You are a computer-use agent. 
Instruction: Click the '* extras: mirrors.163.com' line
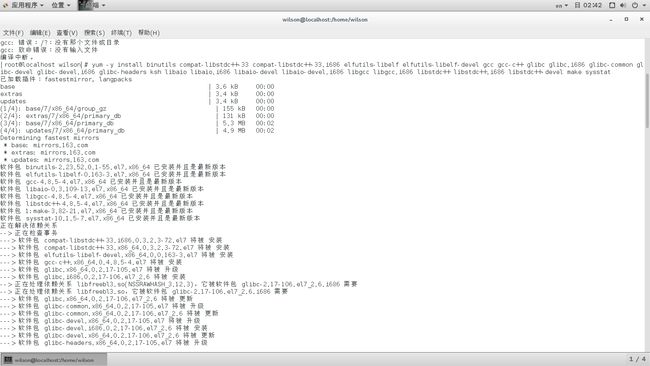point(49,153)
